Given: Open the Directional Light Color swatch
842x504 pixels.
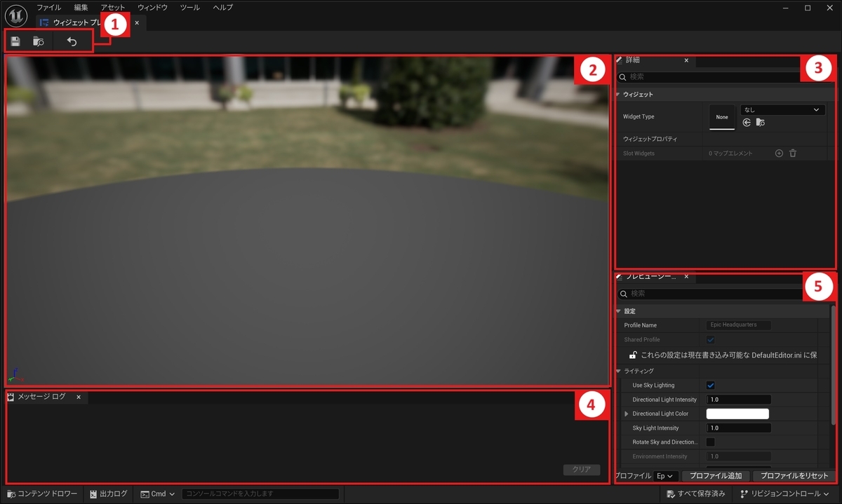Looking at the screenshot, I should (x=737, y=414).
